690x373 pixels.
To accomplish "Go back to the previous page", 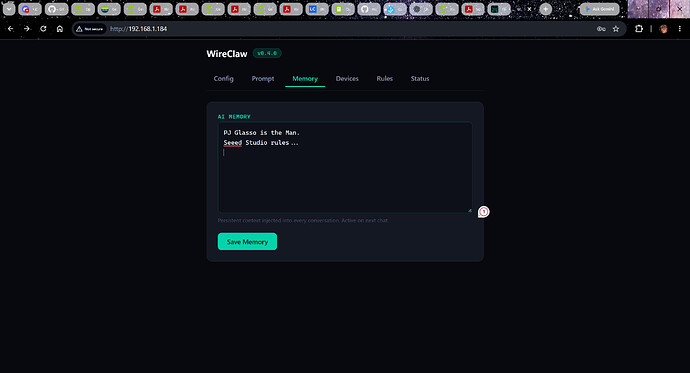I will [x=11, y=29].
